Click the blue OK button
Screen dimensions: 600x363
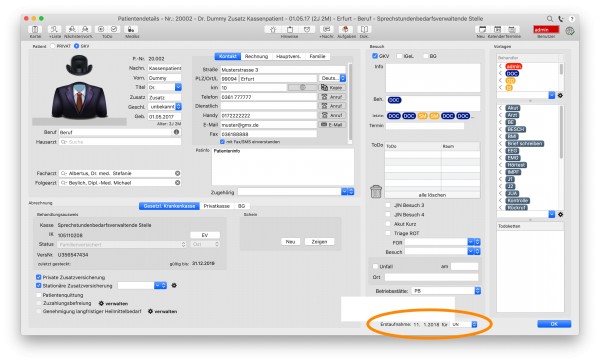point(554,324)
